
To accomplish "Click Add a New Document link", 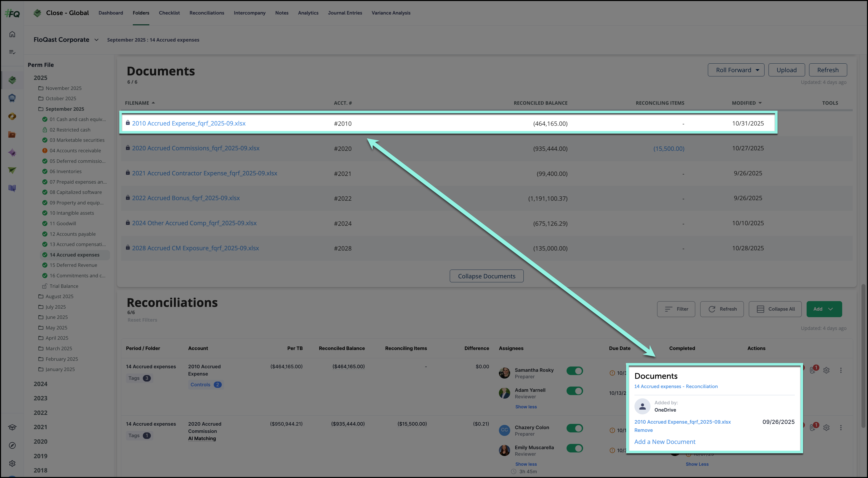I will [x=665, y=442].
